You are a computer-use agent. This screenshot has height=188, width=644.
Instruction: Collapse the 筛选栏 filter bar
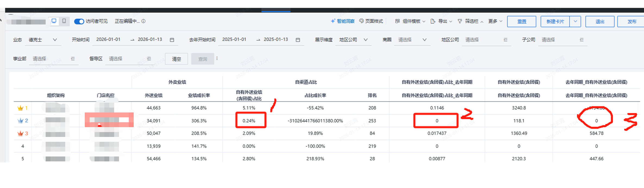click(x=470, y=21)
